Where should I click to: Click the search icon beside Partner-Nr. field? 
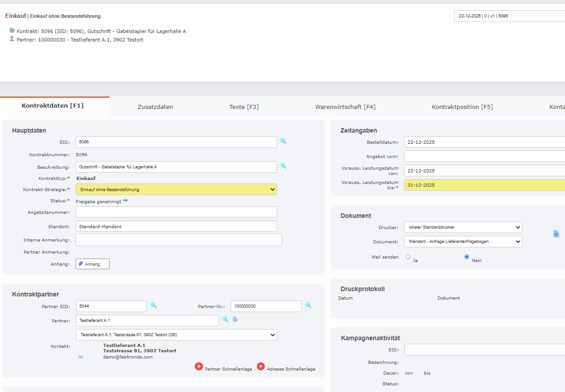click(308, 305)
